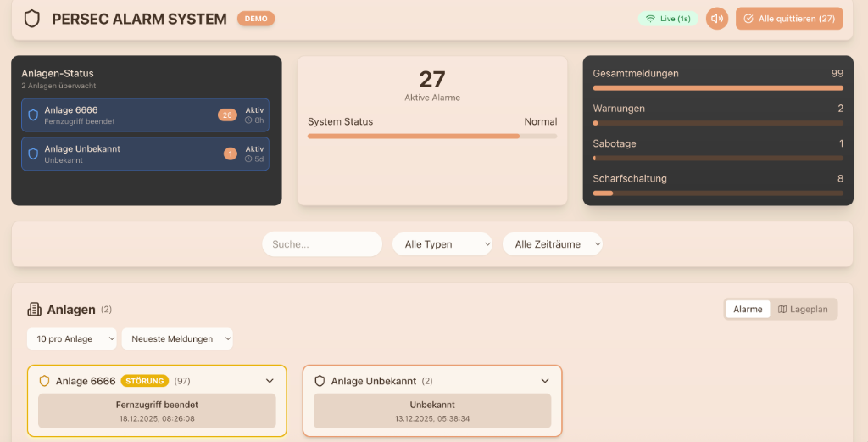Click the STÖRUNG badge on Anlage 6666
Image resolution: width=868 pixels, height=442 pixels.
[144, 381]
